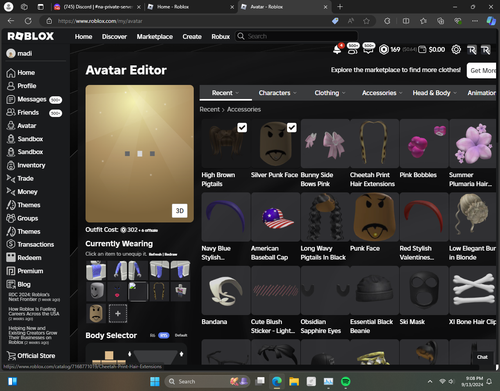Screen dimensions: 500x391
Task: Open the Windows Start menu
Action: [x=155, y=381]
